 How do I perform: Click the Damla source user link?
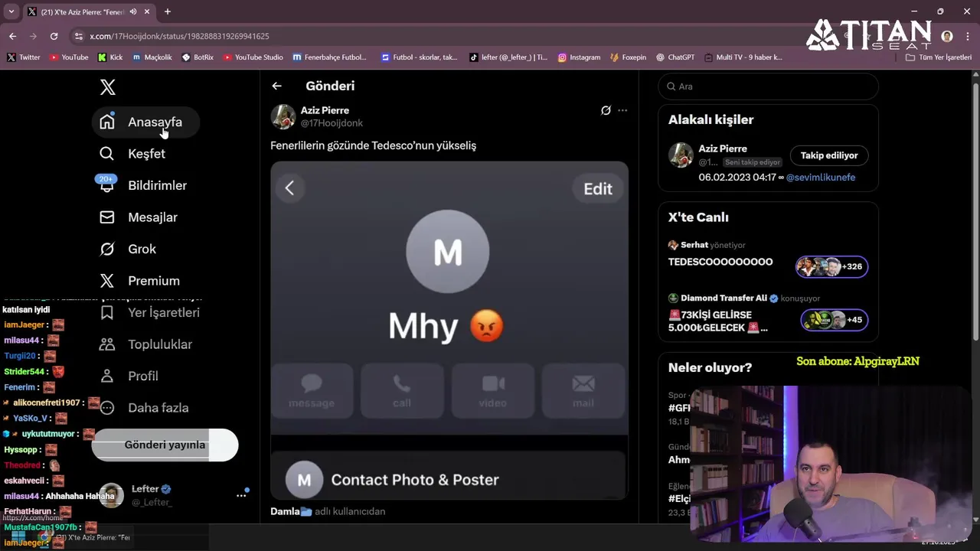[291, 511]
